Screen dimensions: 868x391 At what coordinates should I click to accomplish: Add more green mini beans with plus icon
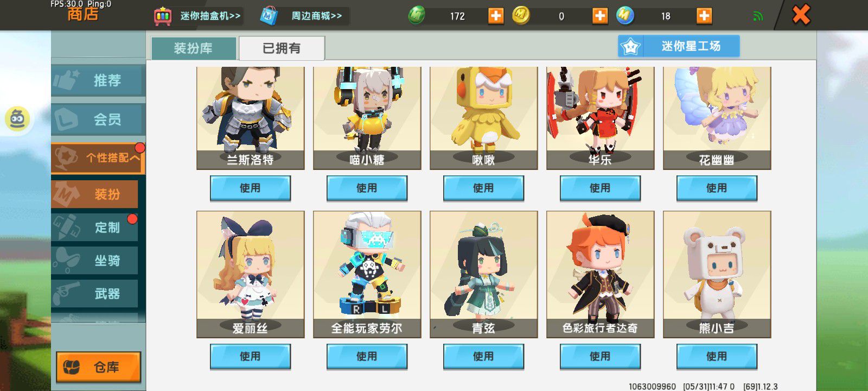tap(496, 16)
